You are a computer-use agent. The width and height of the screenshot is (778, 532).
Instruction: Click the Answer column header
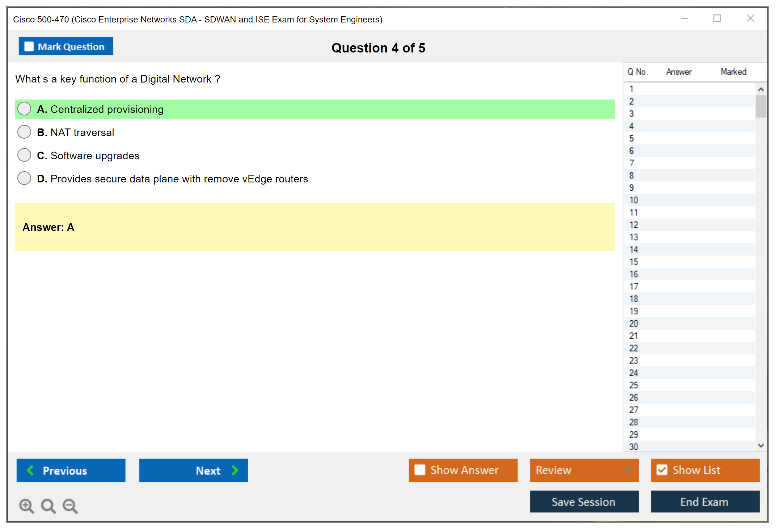tap(678, 72)
